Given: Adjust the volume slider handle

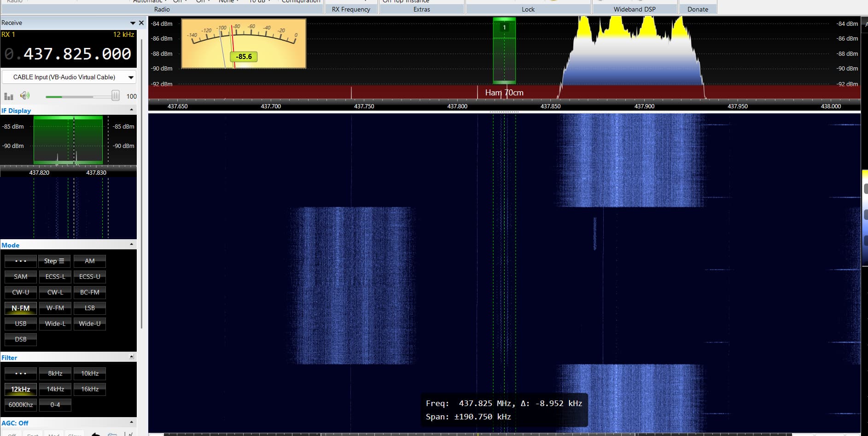Looking at the screenshot, I should click(x=116, y=96).
